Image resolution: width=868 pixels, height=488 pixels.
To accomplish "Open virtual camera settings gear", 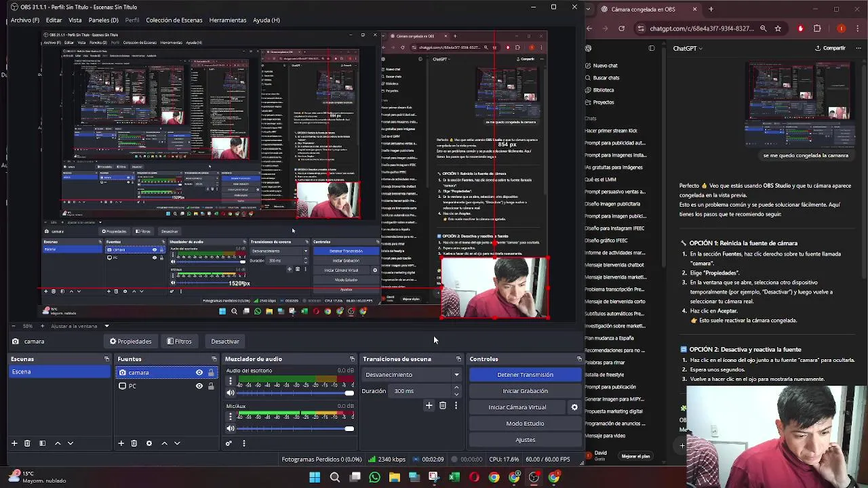I will [574, 407].
